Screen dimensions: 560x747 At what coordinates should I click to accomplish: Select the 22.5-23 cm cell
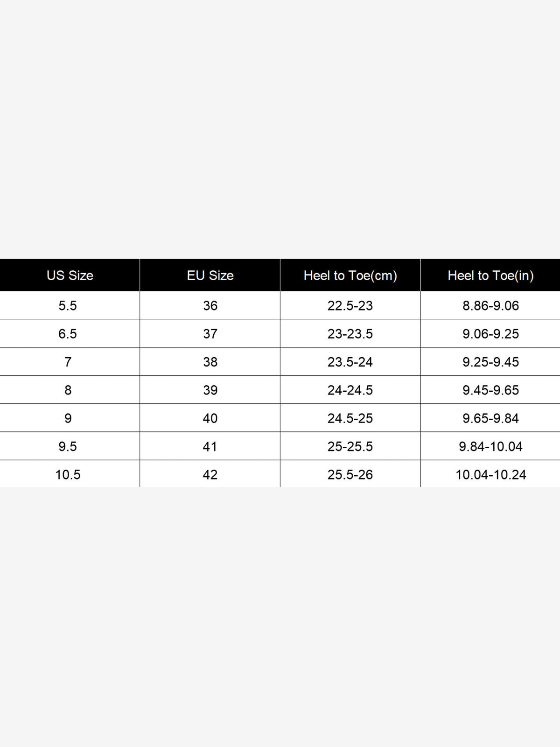click(350, 305)
